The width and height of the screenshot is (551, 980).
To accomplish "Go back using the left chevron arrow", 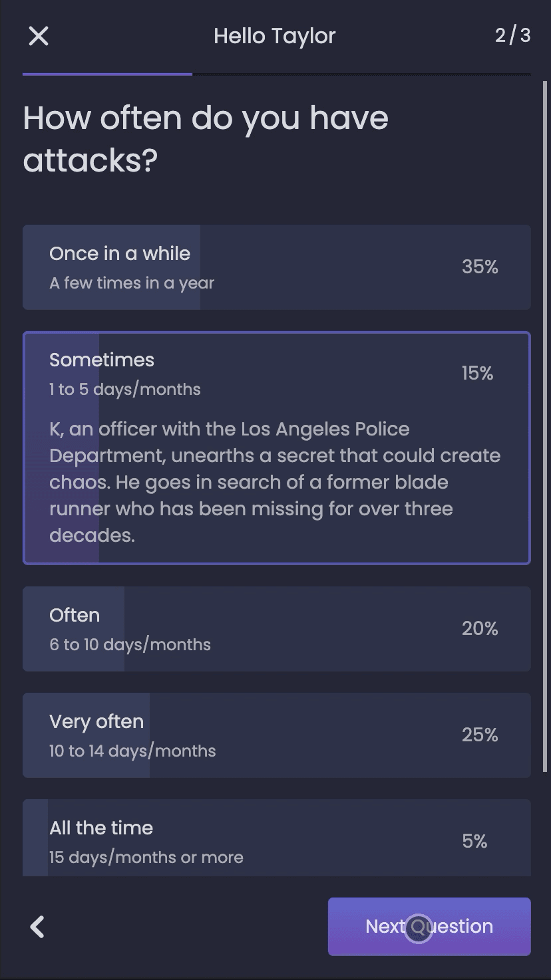I will [37, 927].
